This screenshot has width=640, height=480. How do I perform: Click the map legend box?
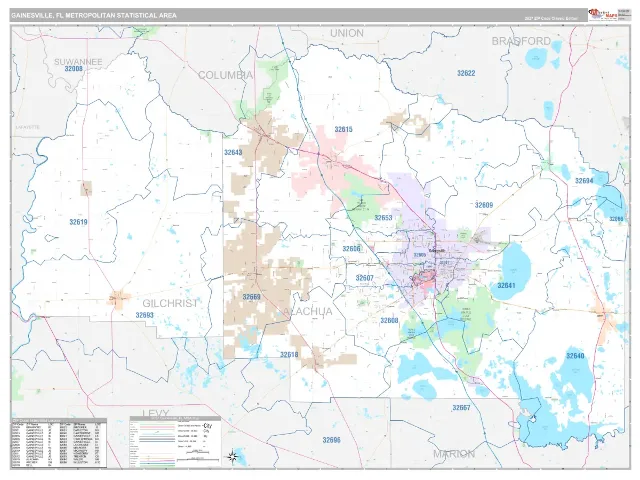pyautogui.click(x=175, y=442)
